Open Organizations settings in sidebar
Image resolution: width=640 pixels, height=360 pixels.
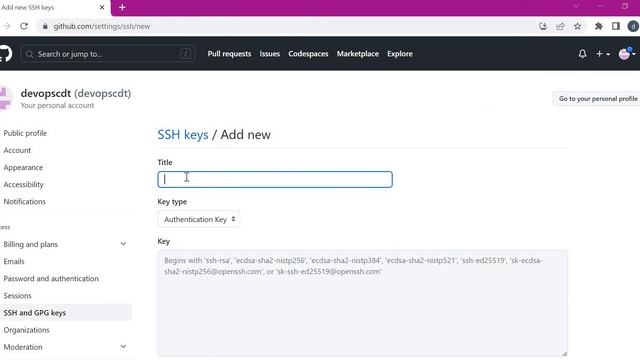coord(26,330)
